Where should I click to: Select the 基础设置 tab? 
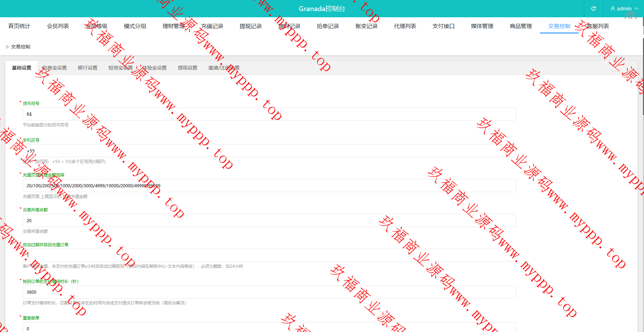21,68
